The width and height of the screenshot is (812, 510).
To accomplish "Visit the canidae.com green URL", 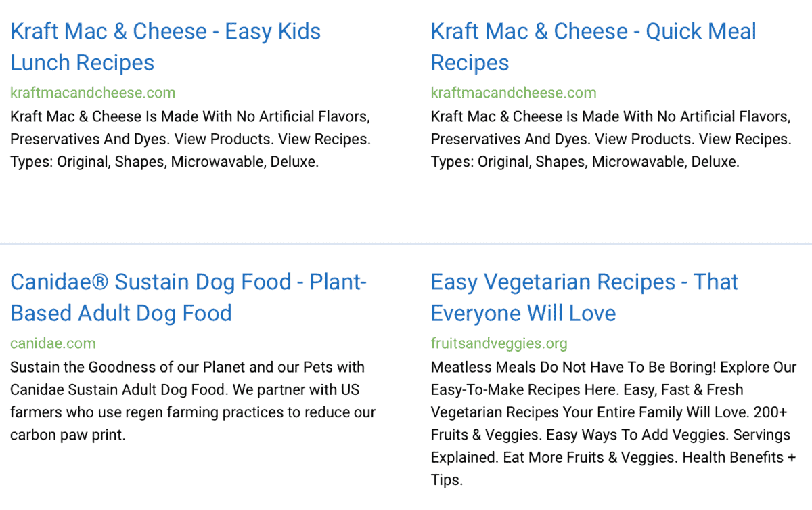I will 53,343.
